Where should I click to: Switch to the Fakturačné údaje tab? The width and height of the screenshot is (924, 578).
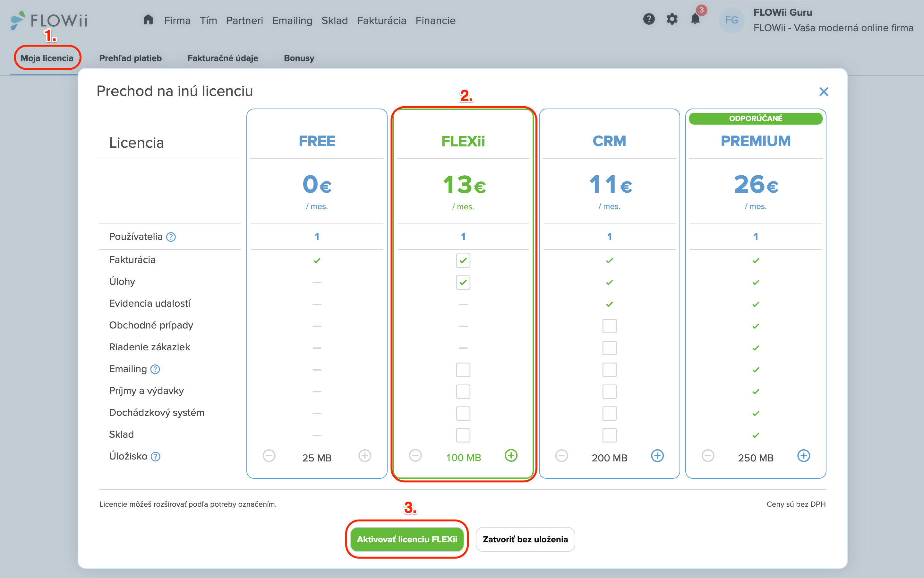coord(223,58)
